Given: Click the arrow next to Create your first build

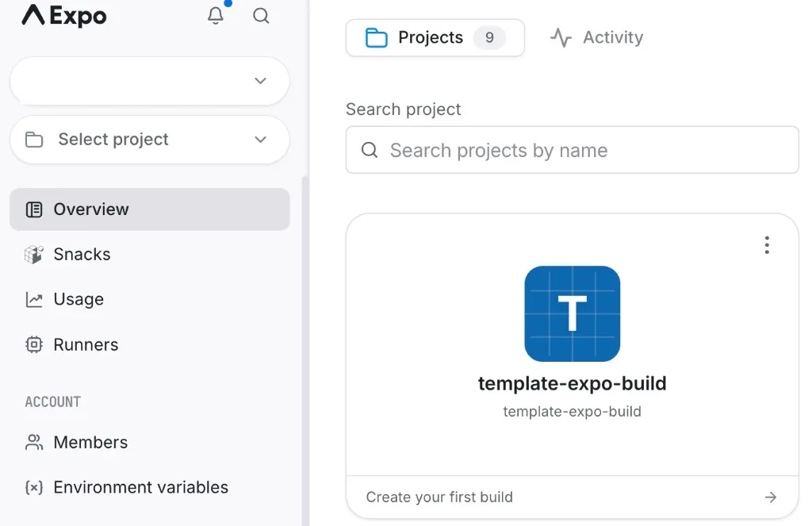Looking at the screenshot, I should pyautogui.click(x=771, y=497).
